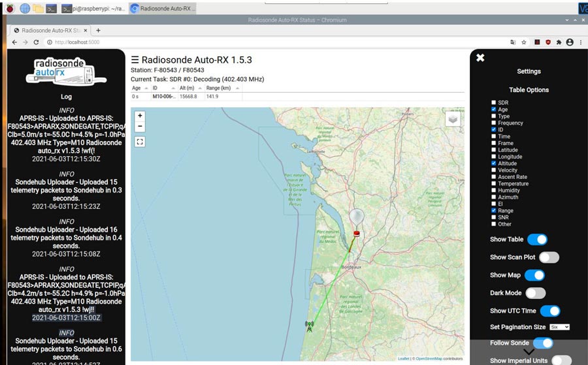Open the file manager folder icon
Image resolution: width=588 pixels, height=365 pixels.
click(x=38, y=8)
